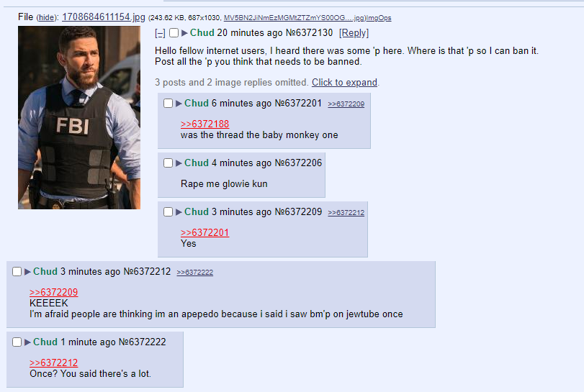584x392 pixels.
Task: Follow the quote link >>6372212 in last post
Action: [x=53, y=363]
